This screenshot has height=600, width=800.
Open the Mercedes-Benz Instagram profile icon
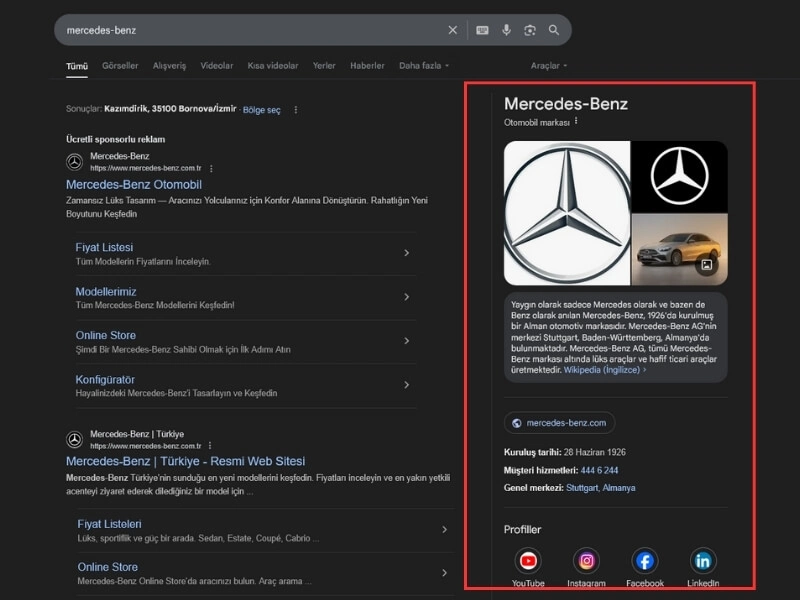click(x=586, y=561)
